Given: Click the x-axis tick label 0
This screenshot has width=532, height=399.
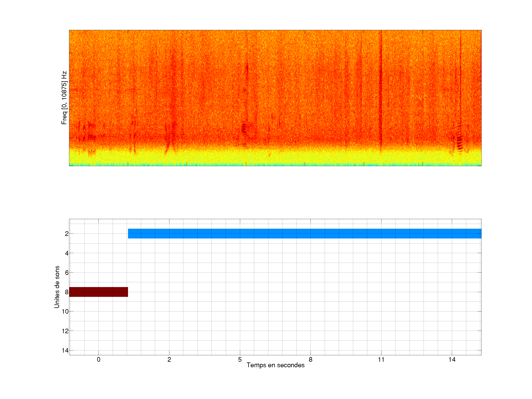Looking at the screenshot, I should pos(99,359).
